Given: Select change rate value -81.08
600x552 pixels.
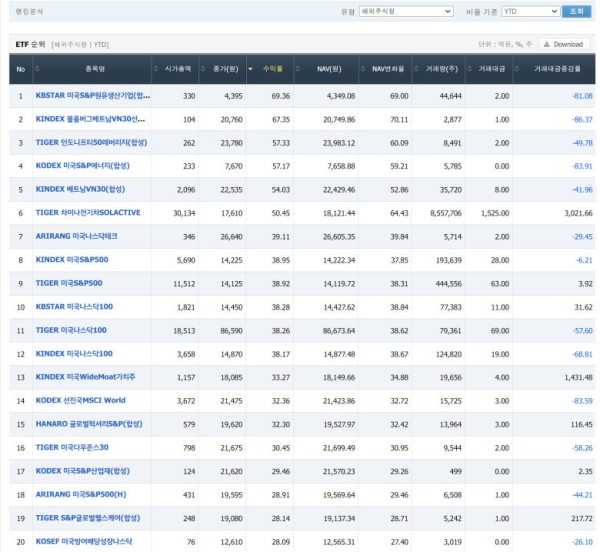Looking at the screenshot, I should 582,96.
